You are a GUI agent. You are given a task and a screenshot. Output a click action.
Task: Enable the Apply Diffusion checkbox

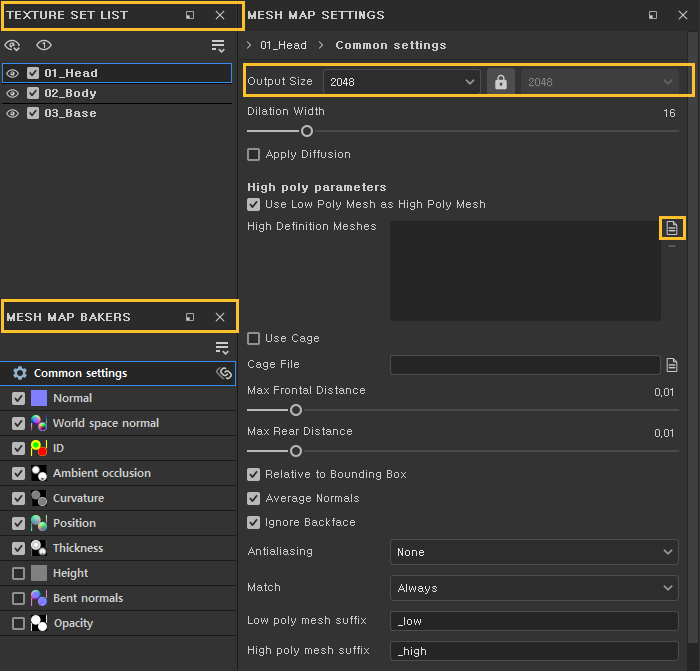click(254, 155)
